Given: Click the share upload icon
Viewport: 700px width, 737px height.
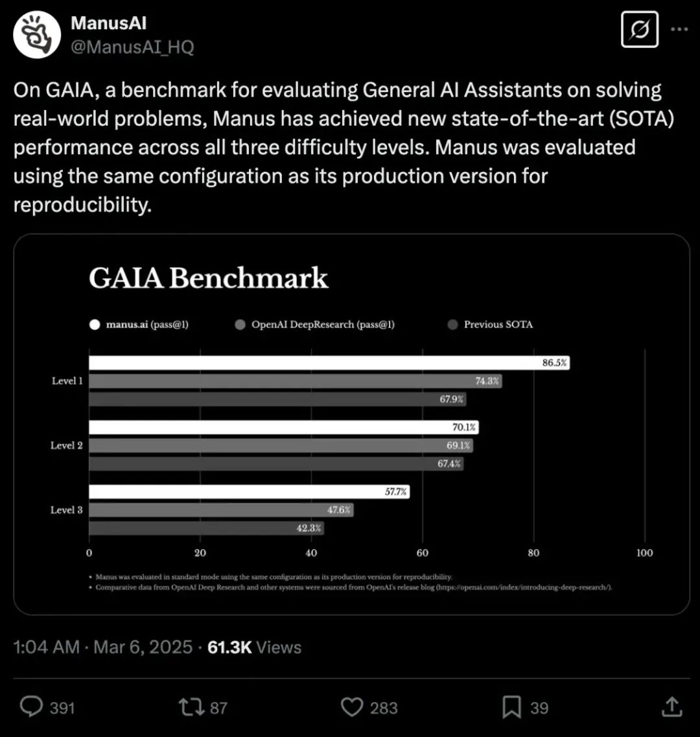Looking at the screenshot, I should click(x=671, y=707).
